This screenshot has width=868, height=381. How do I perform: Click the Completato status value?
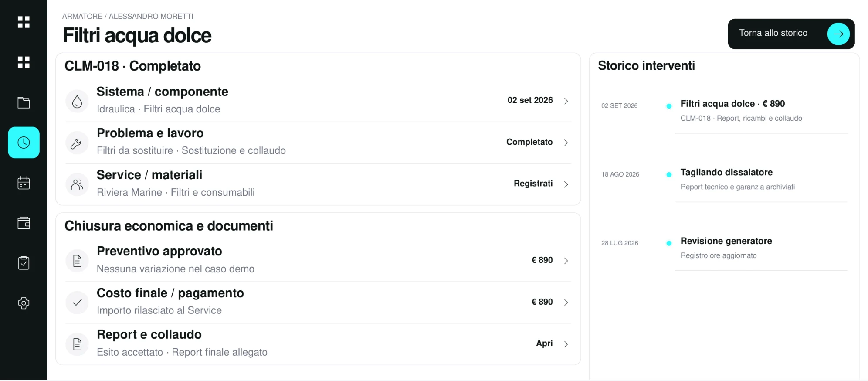coord(529,142)
